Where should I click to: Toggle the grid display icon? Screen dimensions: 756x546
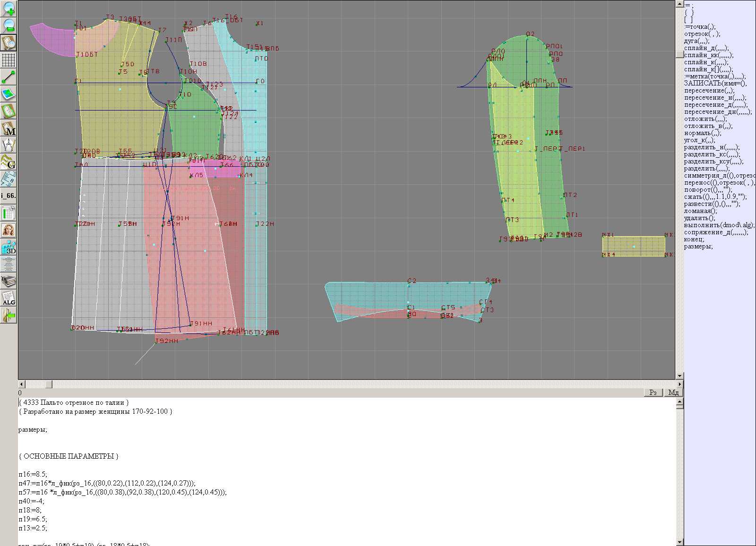click(9, 60)
